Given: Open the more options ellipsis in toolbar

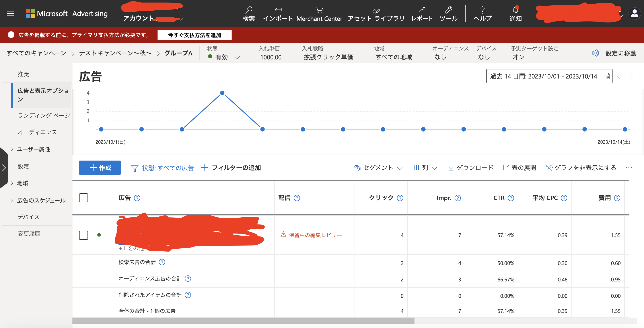Looking at the screenshot, I should click(x=629, y=167).
